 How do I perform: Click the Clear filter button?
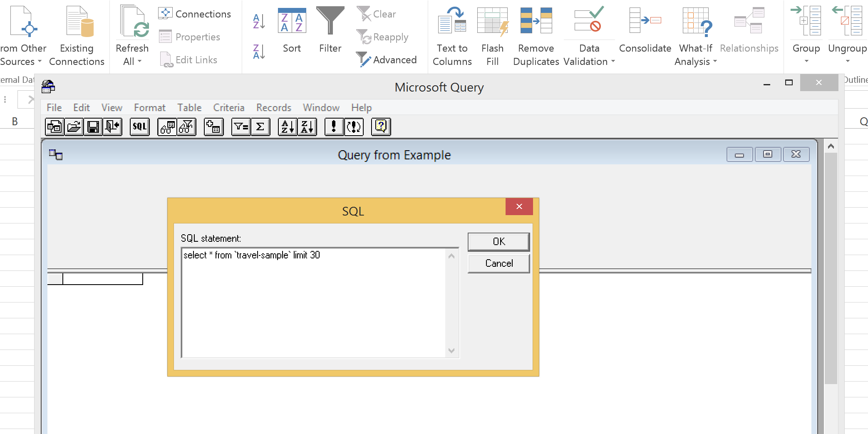click(377, 14)
